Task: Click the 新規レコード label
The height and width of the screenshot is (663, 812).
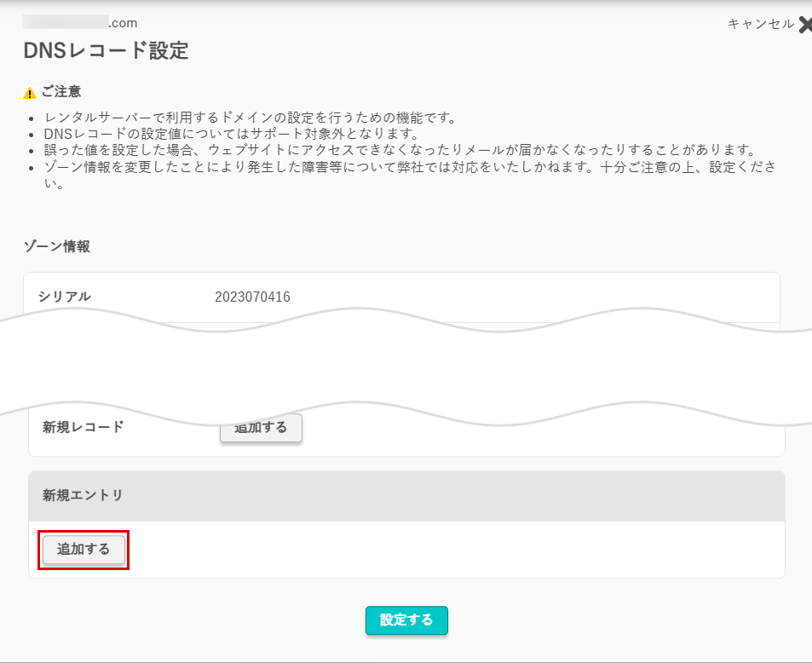Action: pyautogui.click(x=83, y=427)
